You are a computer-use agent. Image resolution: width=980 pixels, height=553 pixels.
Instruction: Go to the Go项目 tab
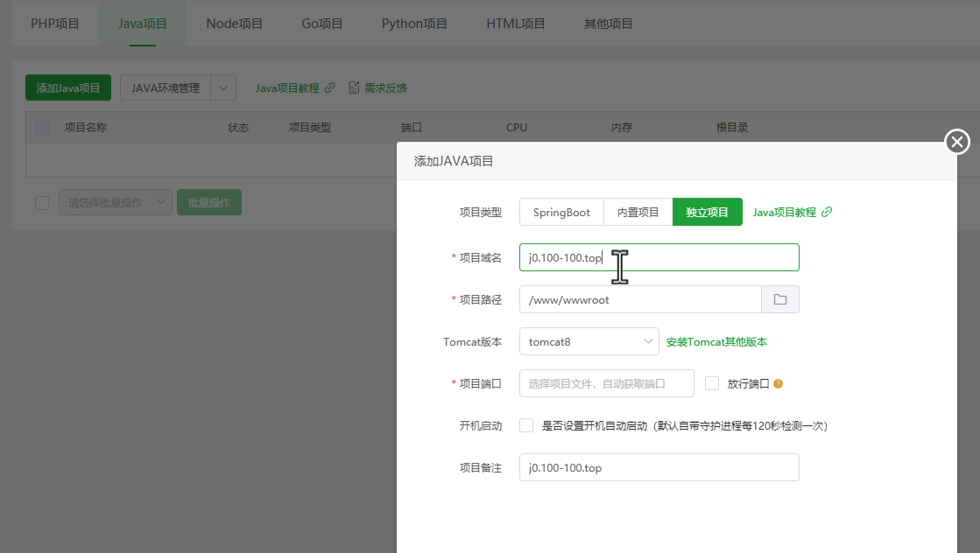pyautogui.click(x=322, y=24)
